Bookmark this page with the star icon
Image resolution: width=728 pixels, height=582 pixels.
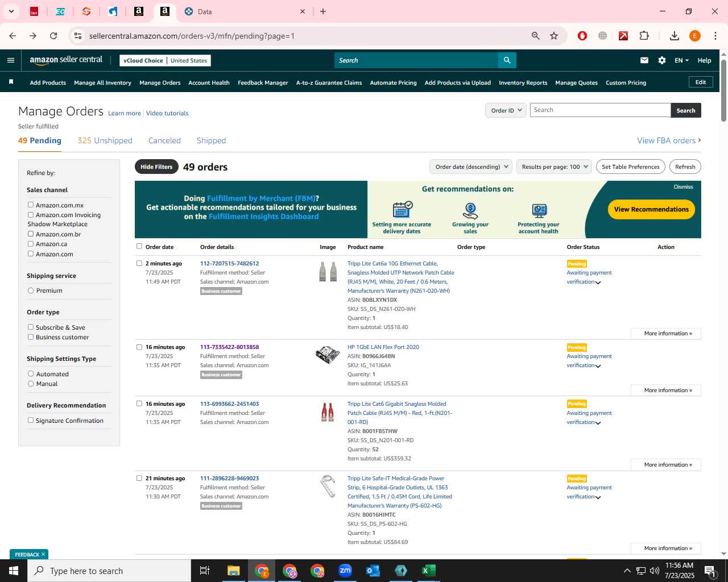click(554, 36)
